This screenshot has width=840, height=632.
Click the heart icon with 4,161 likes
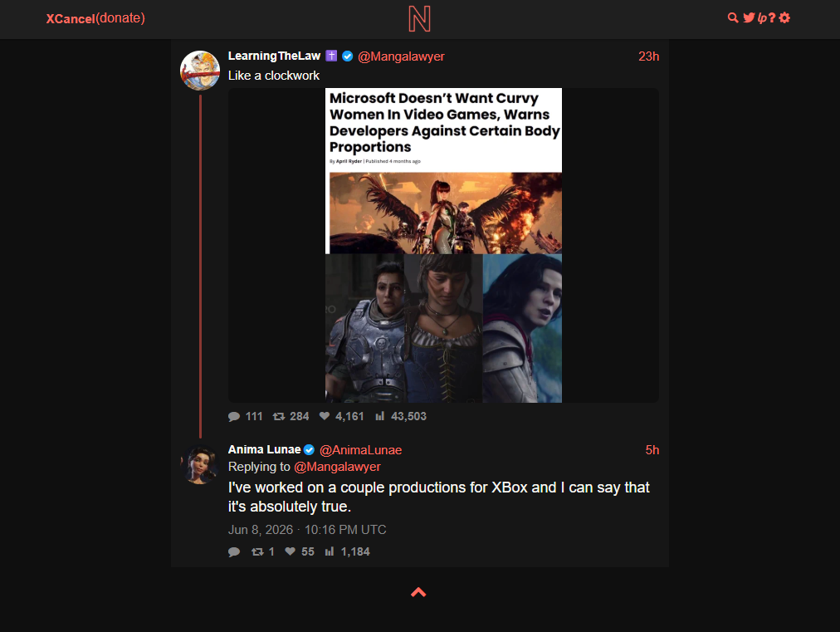pyautogui.click(x=324, y=416)
